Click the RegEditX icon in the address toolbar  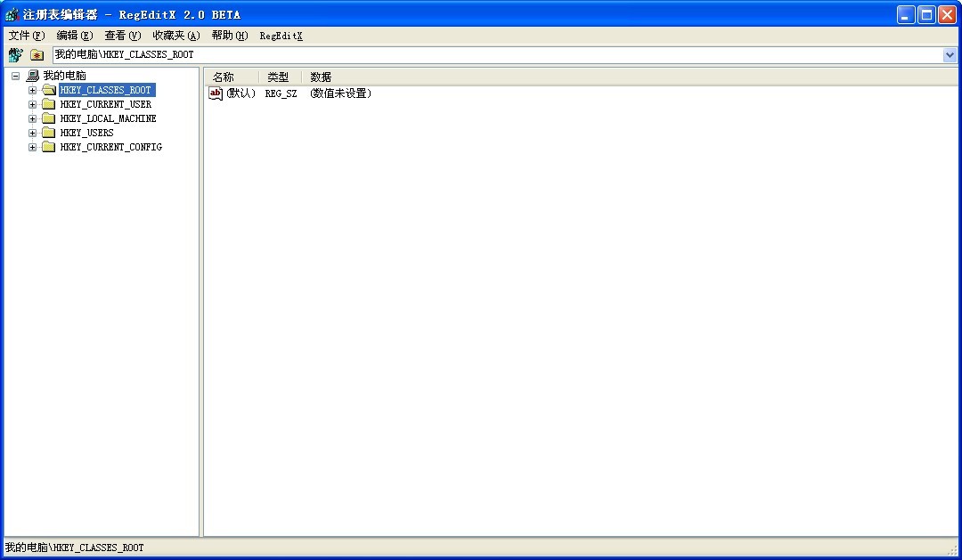pyautogui.click(x=15, y=55)
